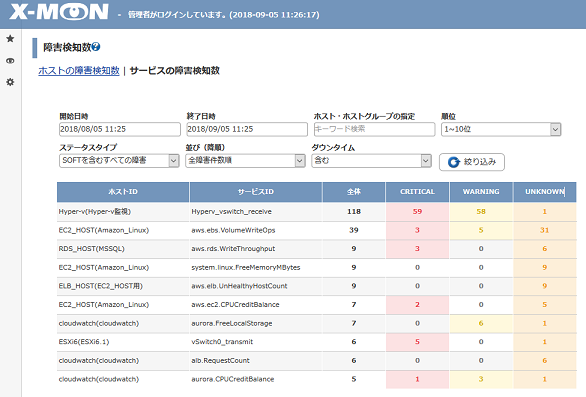
Task: Click the 絞り込み filter button
Action: [x=472, y=162]
